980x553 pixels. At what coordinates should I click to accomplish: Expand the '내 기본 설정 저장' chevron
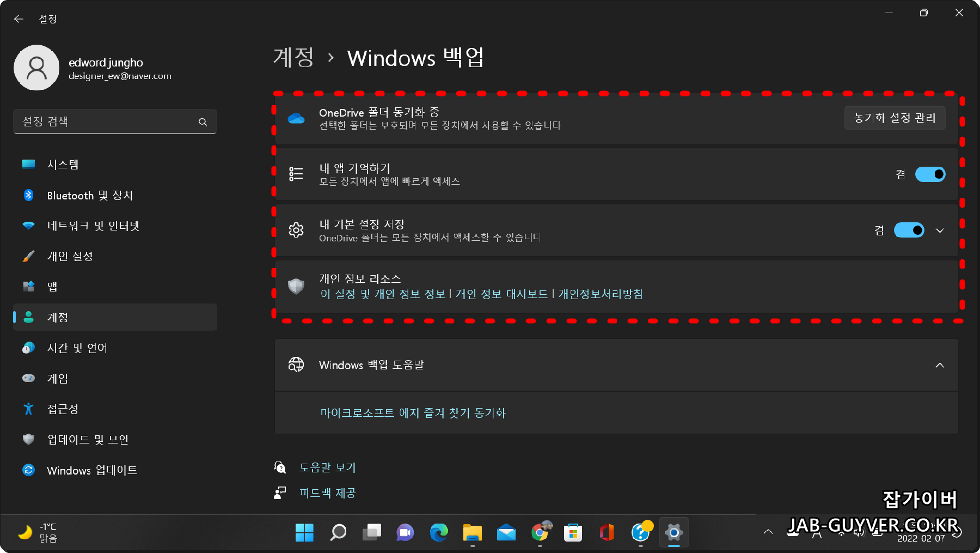point(940,230)
